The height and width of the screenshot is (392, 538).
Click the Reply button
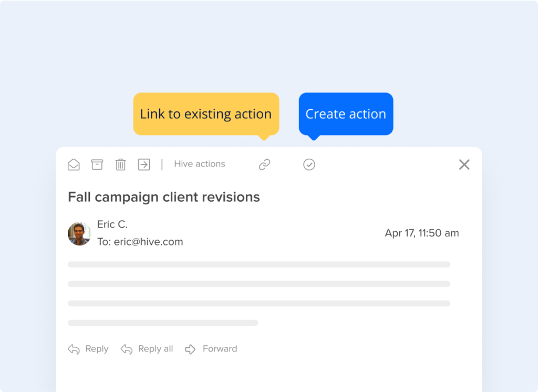pos(88,349)
